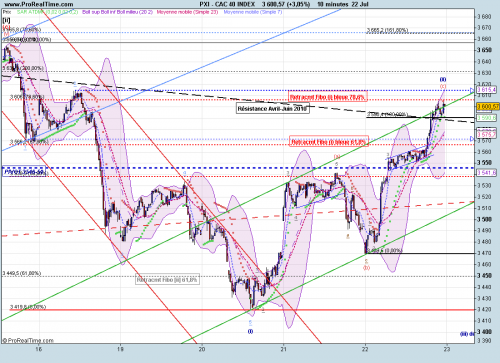This screenshot has width=500, height=363.
Task: Click the 3 449,5 (61,80%) Fibonacci label
Action: coord(22,273)
